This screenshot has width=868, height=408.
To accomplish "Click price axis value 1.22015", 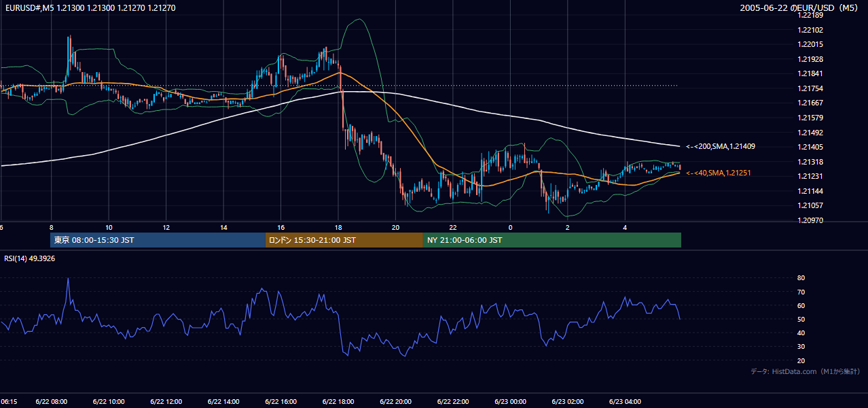I will click(x=811, y=44).
